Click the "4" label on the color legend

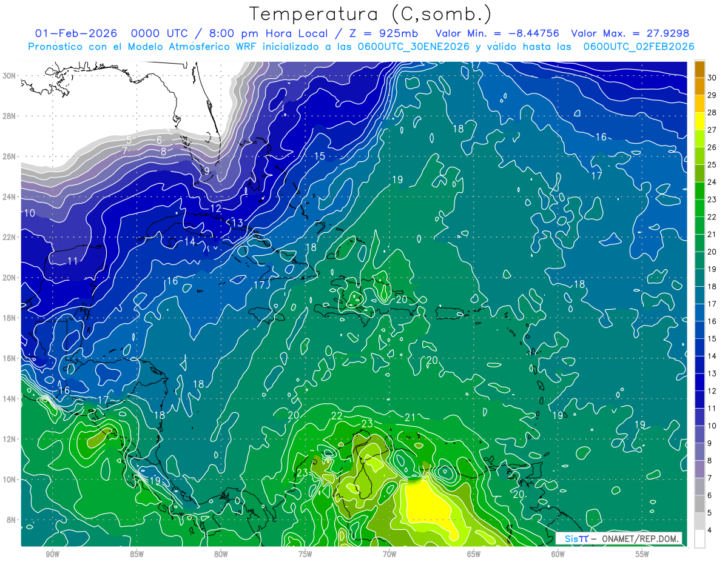pos(711,530)
